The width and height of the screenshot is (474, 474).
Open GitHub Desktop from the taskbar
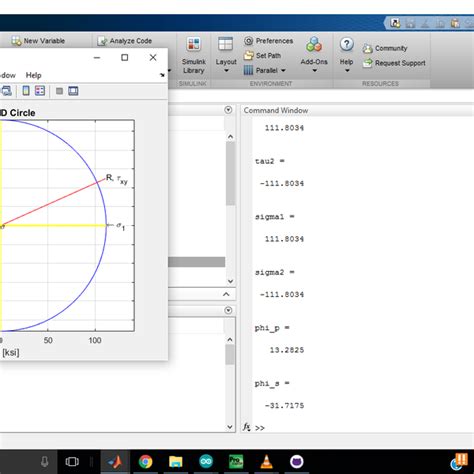click(297, 462)
